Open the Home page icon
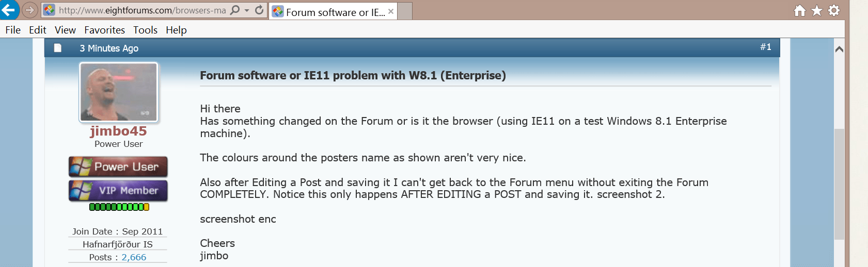The height and width of the screenshot is (267, 868). (799, 10)
